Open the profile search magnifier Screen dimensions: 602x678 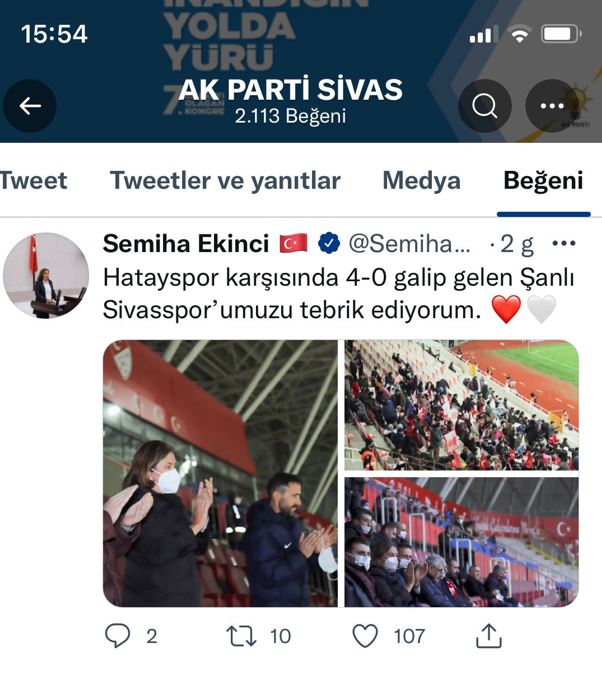(x=485, y=106)
